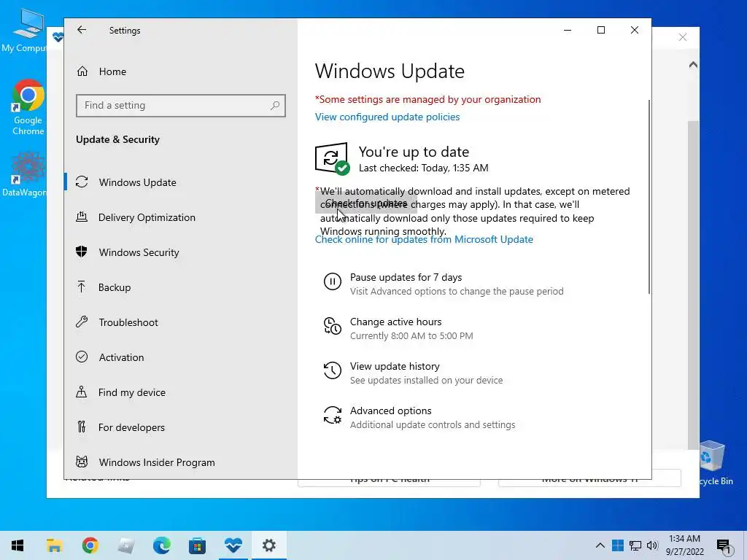Click Check online for updates from Microsoft Update

[424, 239]
